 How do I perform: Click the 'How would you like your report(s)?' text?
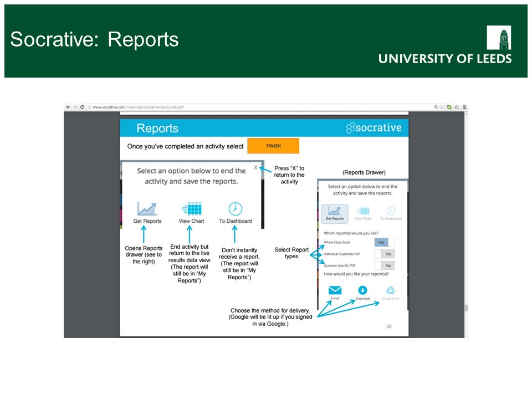pos(356,274)
